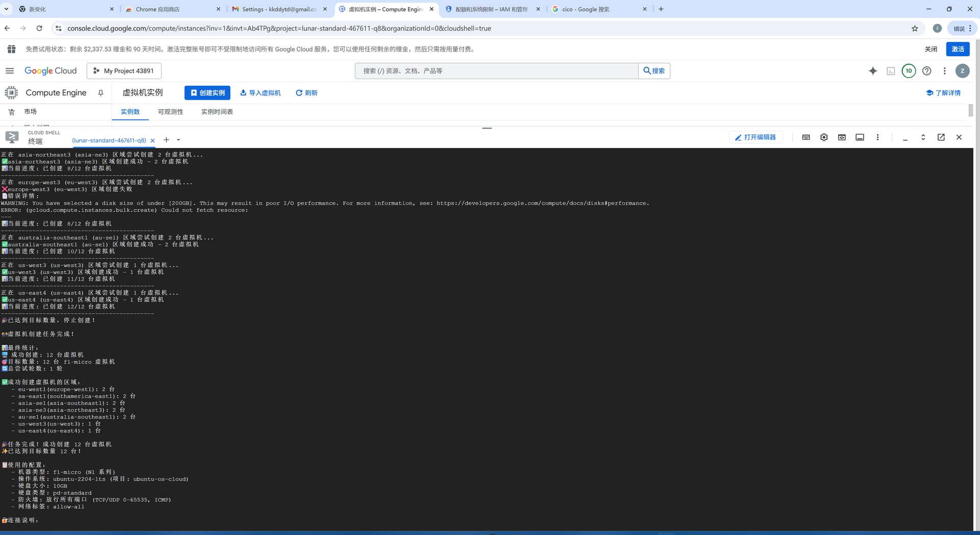980x535 pixels.
Task: Click the notifications badge showing 10
Action: (x=909, y=71)
